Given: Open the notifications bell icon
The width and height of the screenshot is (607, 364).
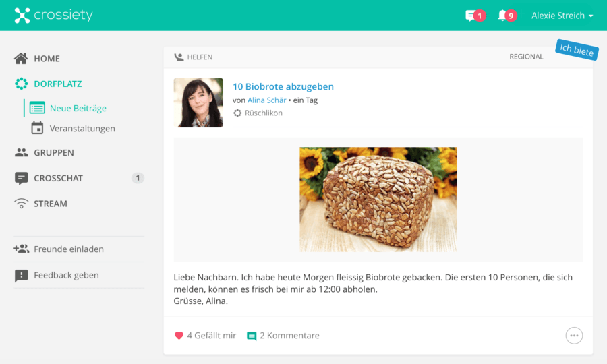Looking at the screenshot, I should [502, 16].
